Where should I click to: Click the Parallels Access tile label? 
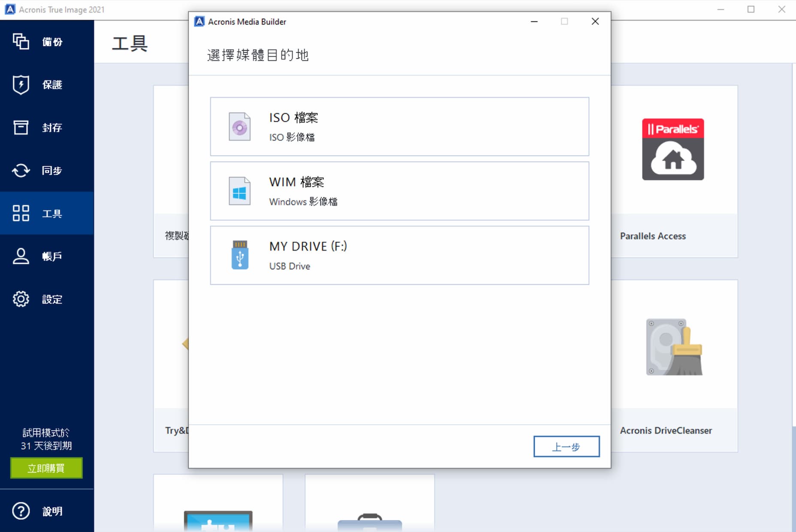(x=652, y=236)
